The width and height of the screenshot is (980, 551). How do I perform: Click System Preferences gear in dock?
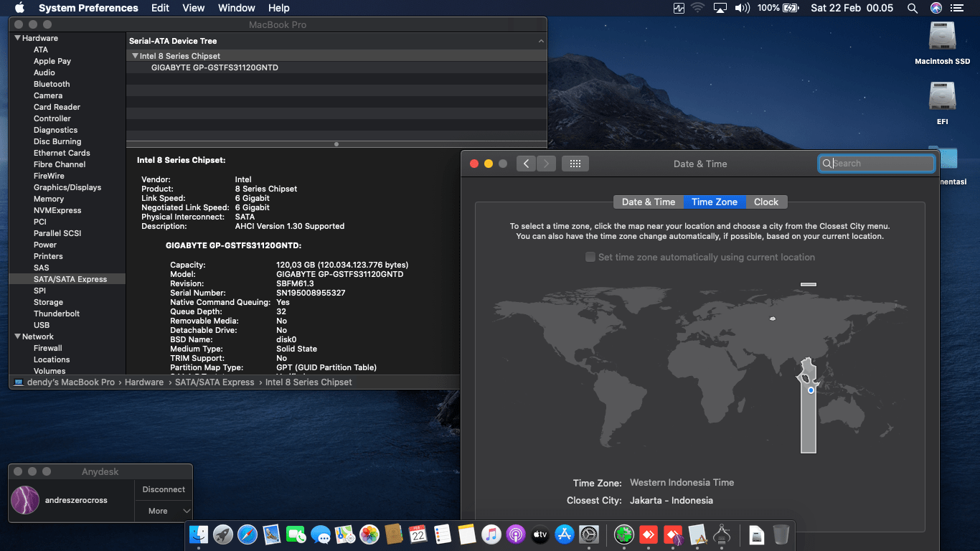tap(589, 534)
